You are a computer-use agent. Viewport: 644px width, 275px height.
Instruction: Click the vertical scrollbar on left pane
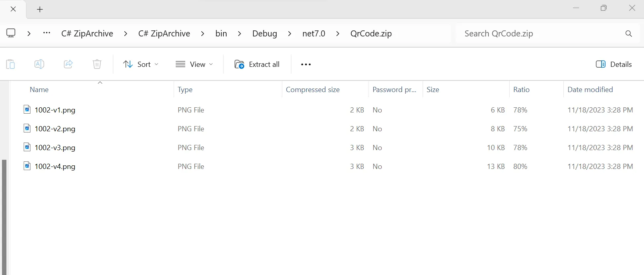[4, 216]
